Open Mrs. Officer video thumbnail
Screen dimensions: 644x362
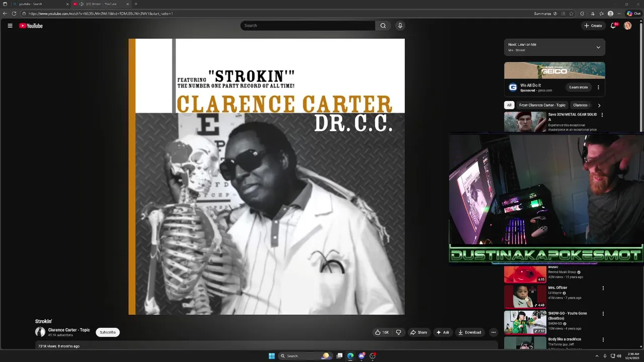[525, 296]
